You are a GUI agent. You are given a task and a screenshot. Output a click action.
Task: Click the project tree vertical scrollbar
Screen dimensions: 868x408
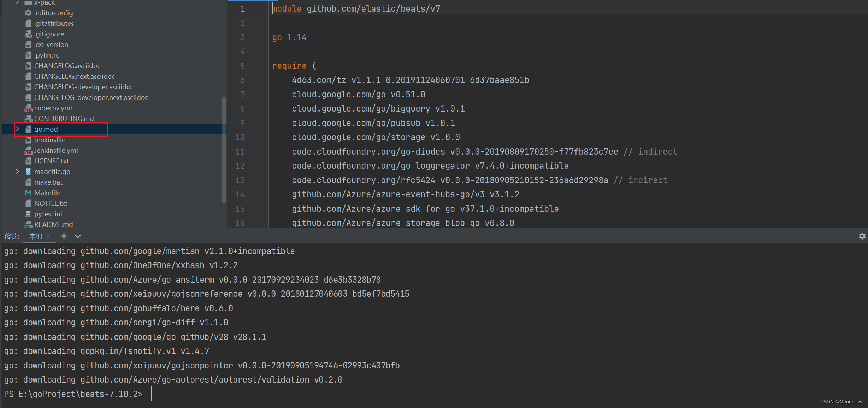[x=224, y=149]
